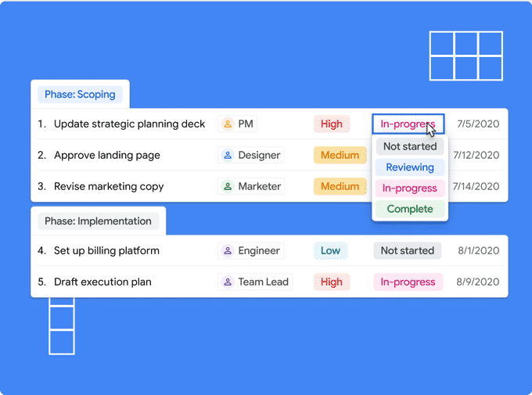532x395 pixels.
Task: Pick Complete in the status menu
Action: click(409, 209)
